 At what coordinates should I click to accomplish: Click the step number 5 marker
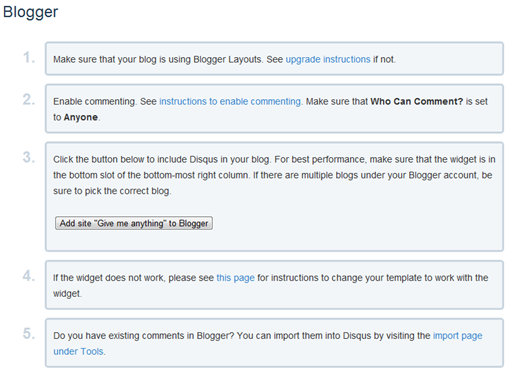[x=29, y=334]
